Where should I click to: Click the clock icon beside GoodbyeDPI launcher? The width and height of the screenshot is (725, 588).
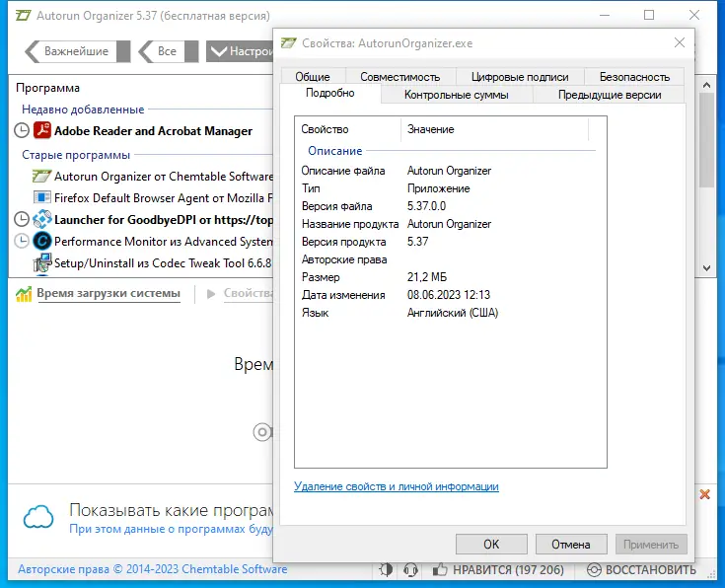pyautogui.click(x=22, y=219)
